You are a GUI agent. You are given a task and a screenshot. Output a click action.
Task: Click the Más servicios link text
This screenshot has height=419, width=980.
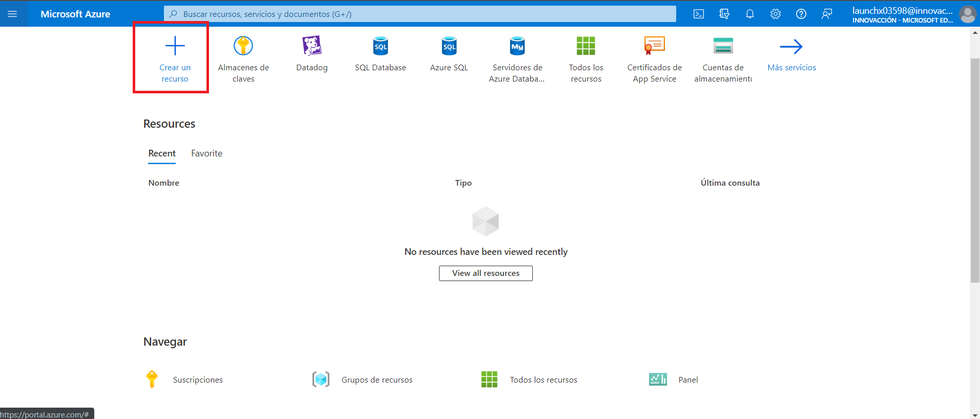791,68
